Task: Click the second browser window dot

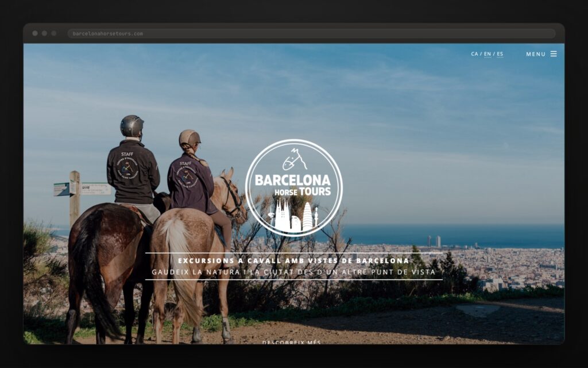Action: [x=44, y=33]
